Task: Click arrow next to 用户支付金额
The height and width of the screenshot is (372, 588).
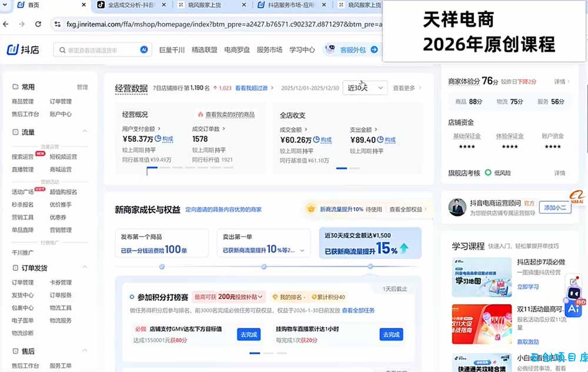Action: click(159, 128)
